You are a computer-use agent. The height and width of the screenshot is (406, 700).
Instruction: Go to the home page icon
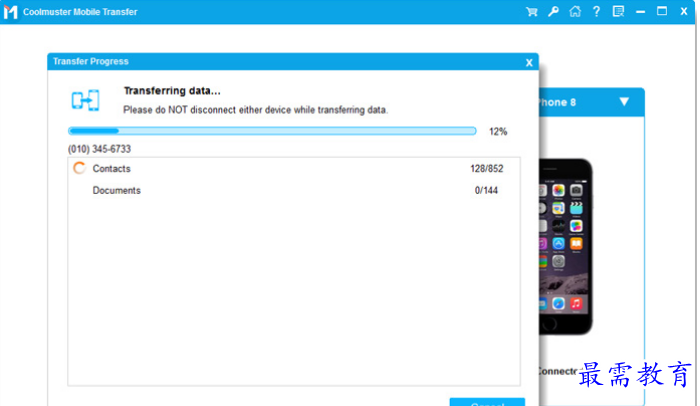(x=575, y=12)
